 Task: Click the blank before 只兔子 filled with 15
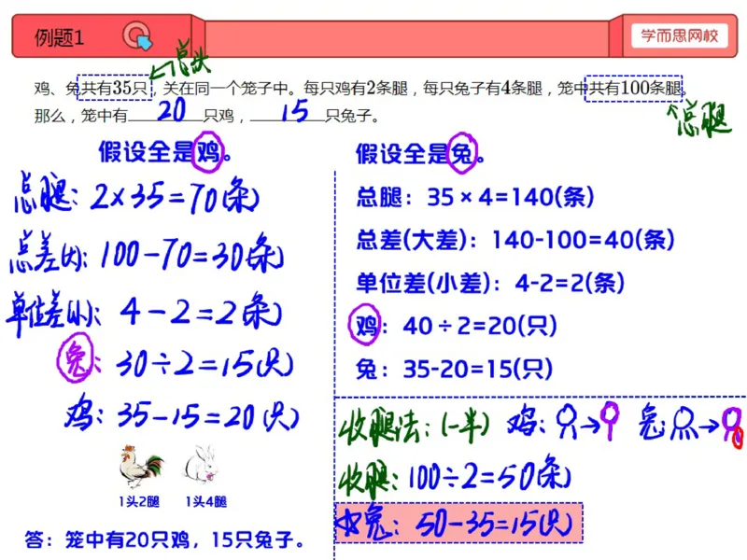288,112
